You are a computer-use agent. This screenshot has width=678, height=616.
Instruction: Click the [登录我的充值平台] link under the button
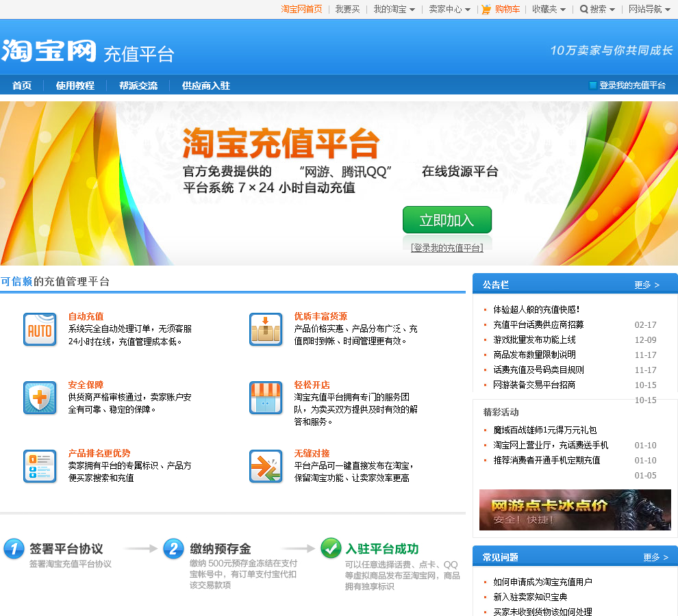[447, 248]
